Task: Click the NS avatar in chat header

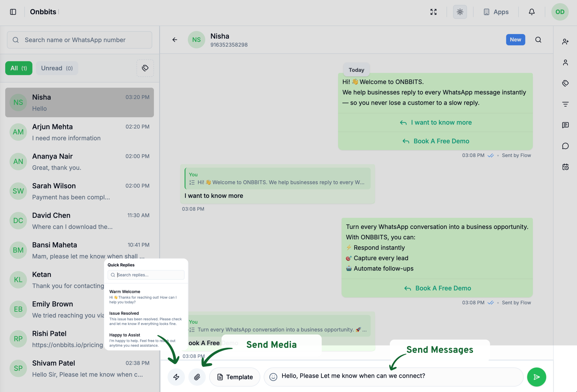Action: click(x=196, y=40)
